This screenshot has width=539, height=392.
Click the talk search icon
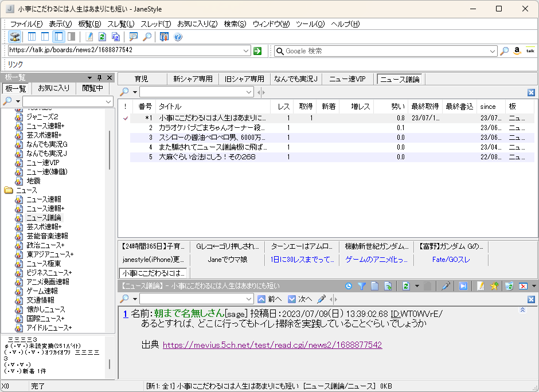(530, 51)
